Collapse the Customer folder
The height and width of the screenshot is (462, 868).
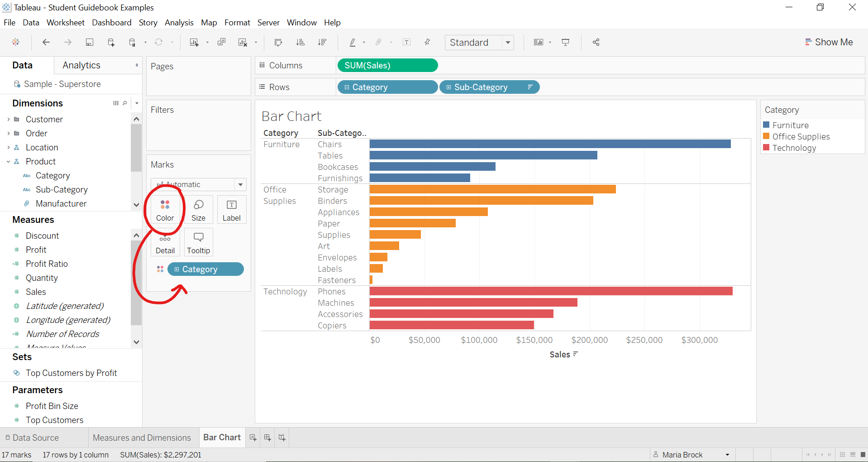coord(8,119)
